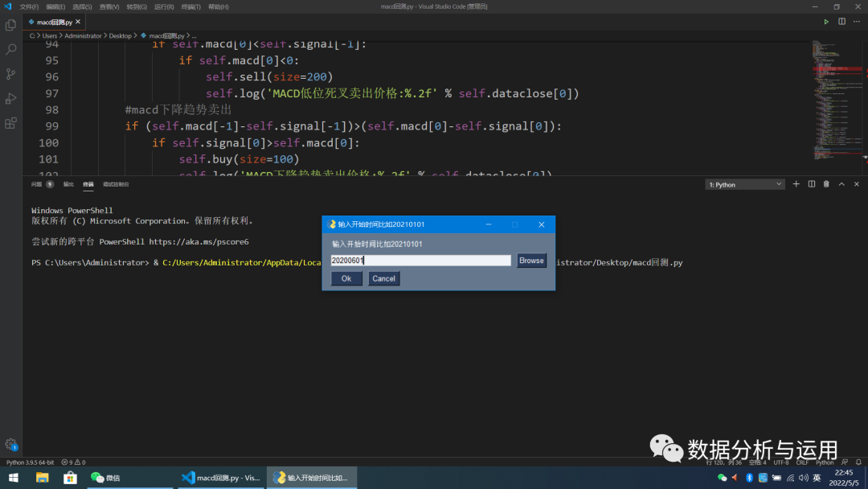Split the terminal panel

[x=812, y=184]
